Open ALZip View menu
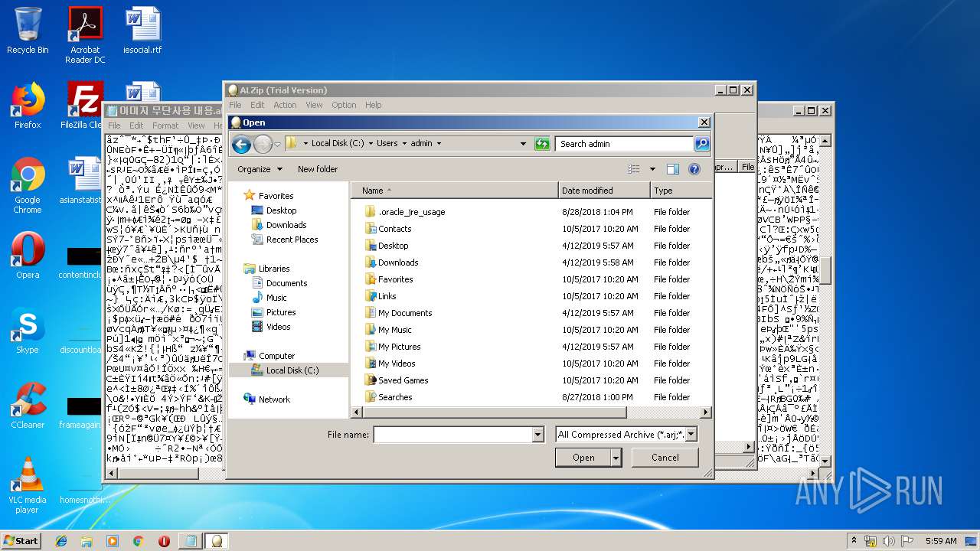The image size is (980, 551). point(314,105)
